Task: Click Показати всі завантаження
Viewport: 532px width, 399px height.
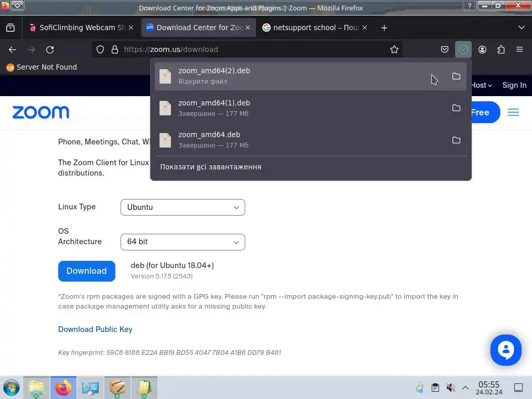Action: point(211,167)
